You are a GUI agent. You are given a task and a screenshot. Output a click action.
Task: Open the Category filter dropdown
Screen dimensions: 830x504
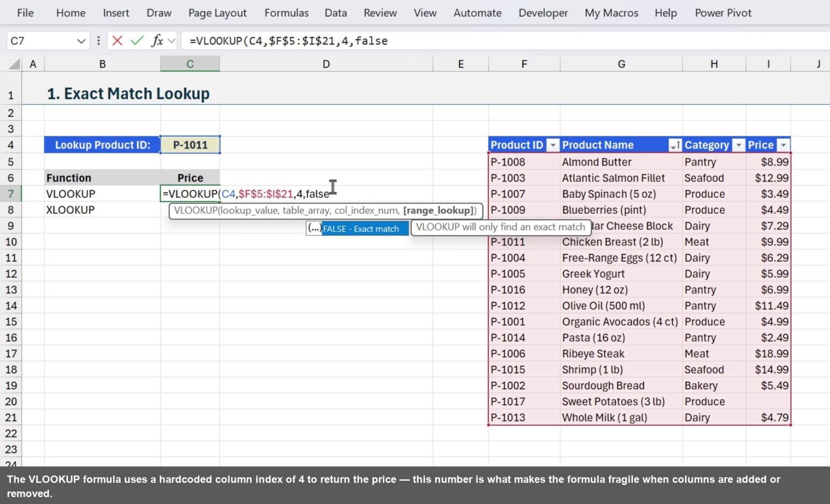coord(738,145)
